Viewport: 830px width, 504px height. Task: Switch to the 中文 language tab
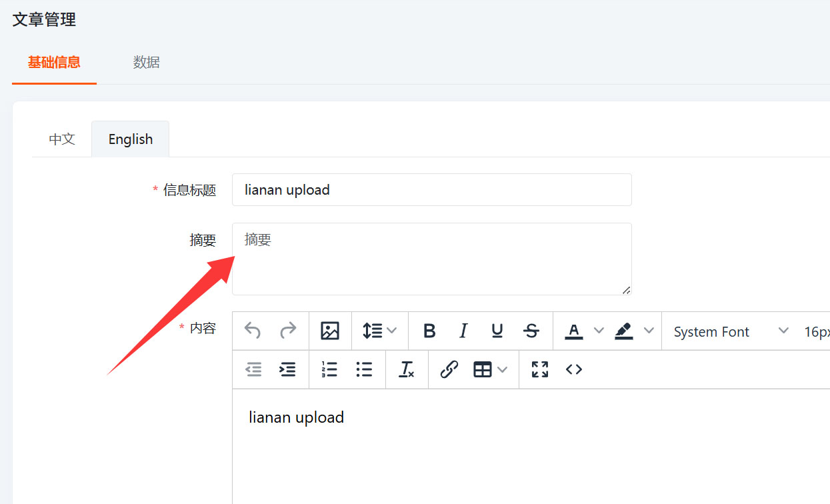coord(62,139)
